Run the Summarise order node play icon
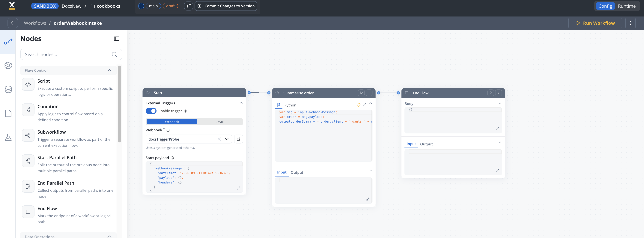644x238 pixels. (x=361, y=93)
